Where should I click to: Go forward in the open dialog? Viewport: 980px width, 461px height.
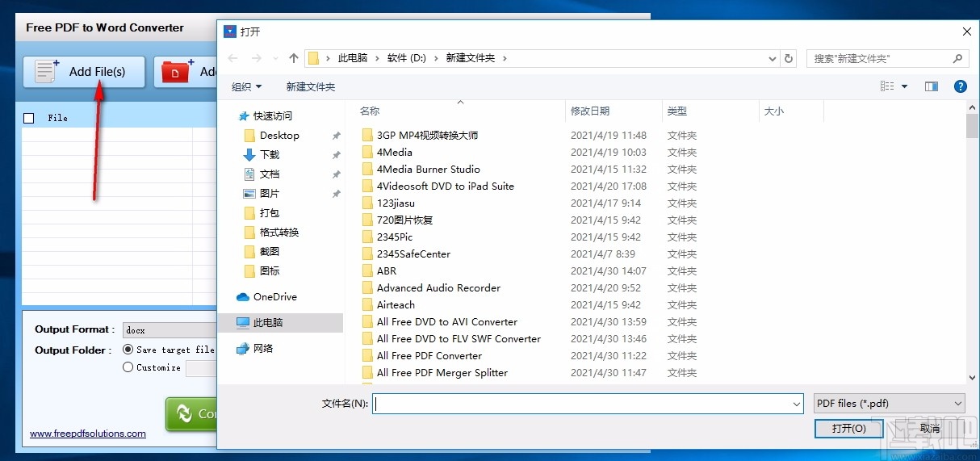[257, 58]
